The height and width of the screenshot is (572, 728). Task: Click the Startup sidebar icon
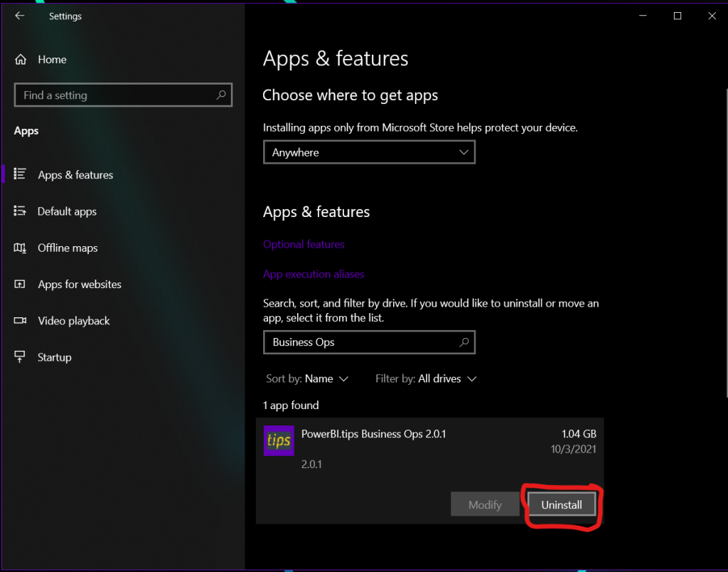(x=20, y=357)
